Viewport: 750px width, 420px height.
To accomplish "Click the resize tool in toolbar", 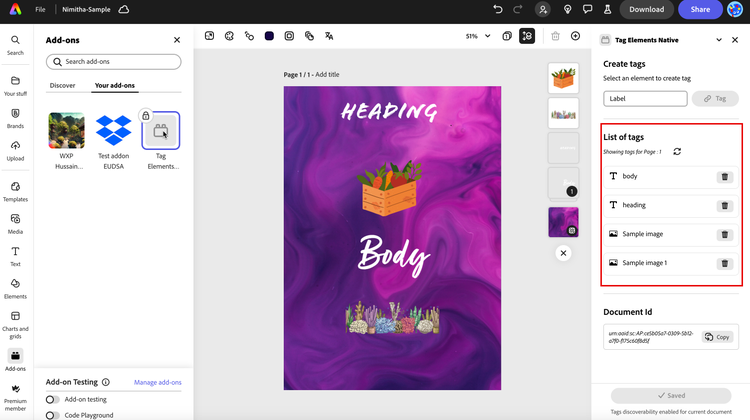I will tap(210, 36).
